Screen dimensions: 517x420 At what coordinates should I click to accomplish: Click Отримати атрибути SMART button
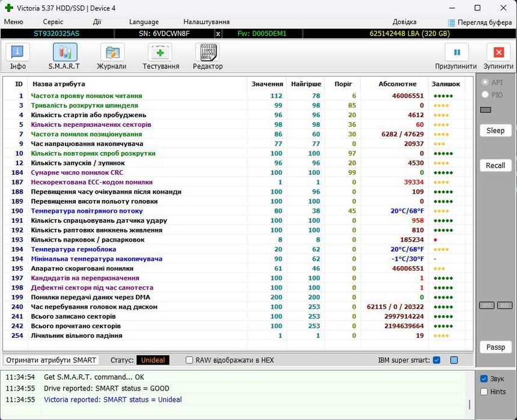point(51,360)
